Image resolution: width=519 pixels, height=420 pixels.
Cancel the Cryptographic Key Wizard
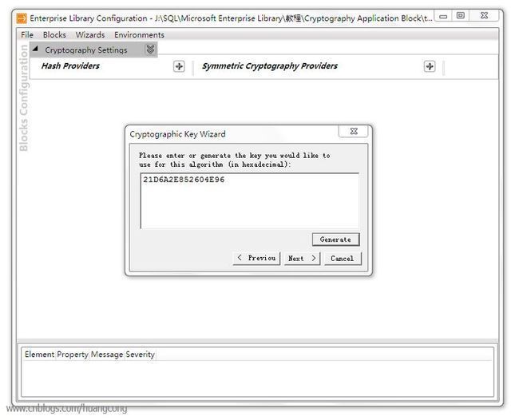click(x=343, y=258)
